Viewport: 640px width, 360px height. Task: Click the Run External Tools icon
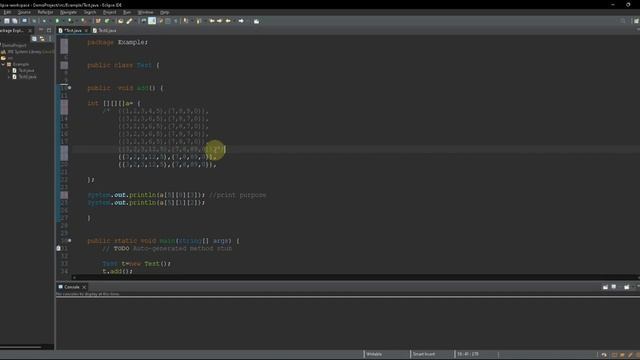tap(83, 21)
